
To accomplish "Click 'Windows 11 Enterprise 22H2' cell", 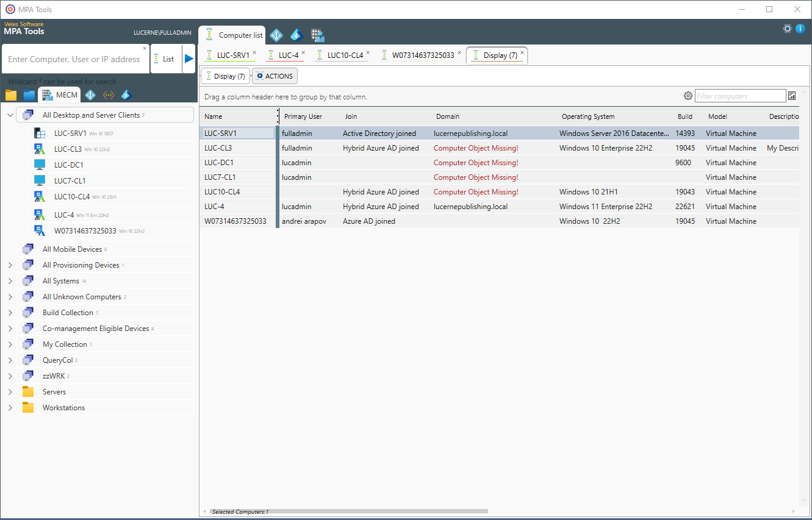I will coord(606,207).
